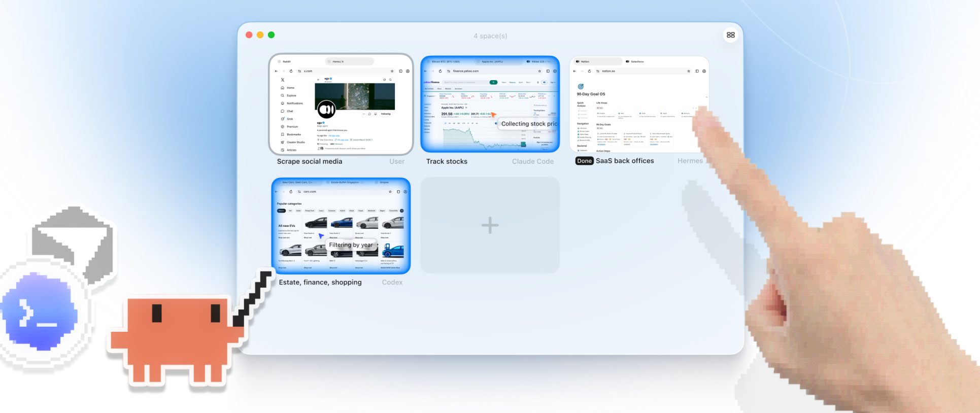Image resolution: width=980 pixels, height=413 pixels.
Task: Click the Hermes label beside SaaS back offices
Action: [x=690, y=161]
